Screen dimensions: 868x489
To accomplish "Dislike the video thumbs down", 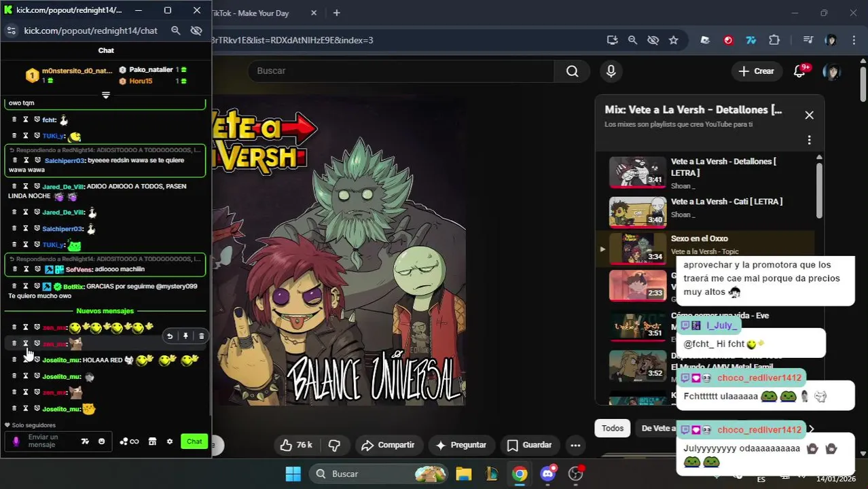I will (334, 445).
